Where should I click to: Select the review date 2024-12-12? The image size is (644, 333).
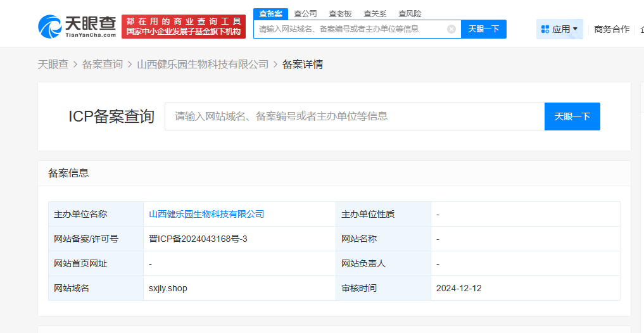(458, 288)
